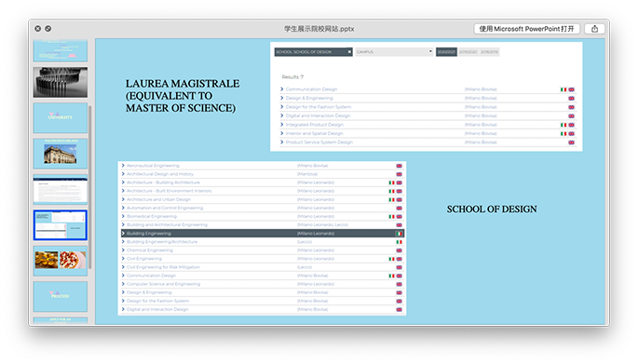Open the file with Microsoft PowerPoint button
The height and width of the screenshot is (364, 638).
click(526, 29)
